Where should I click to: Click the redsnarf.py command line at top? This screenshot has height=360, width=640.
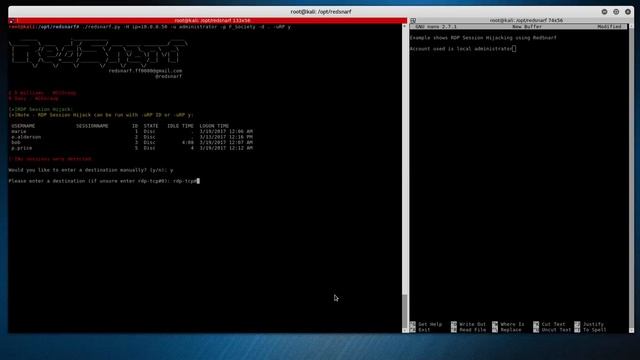click(x=150, y=27)
